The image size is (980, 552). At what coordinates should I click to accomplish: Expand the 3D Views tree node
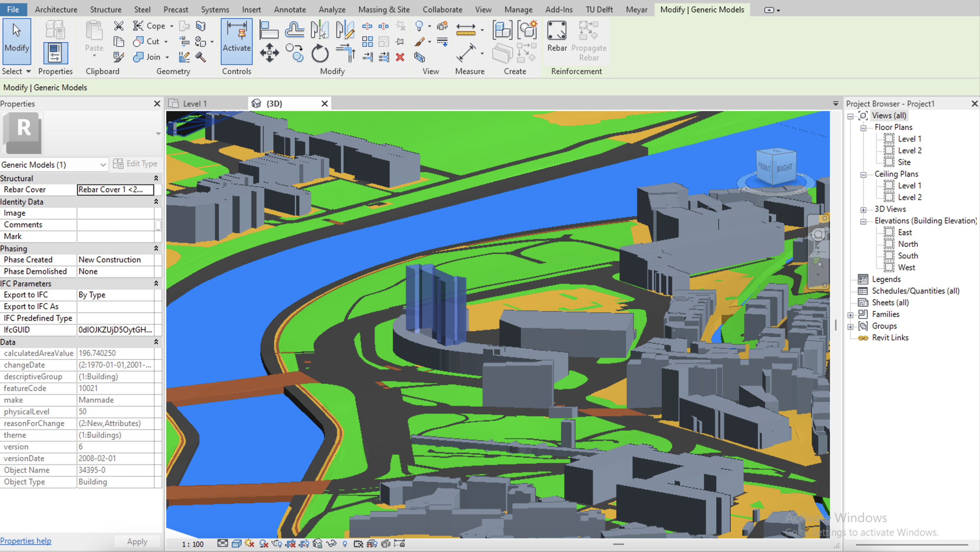pyautogui.click(x=863, y=210)
